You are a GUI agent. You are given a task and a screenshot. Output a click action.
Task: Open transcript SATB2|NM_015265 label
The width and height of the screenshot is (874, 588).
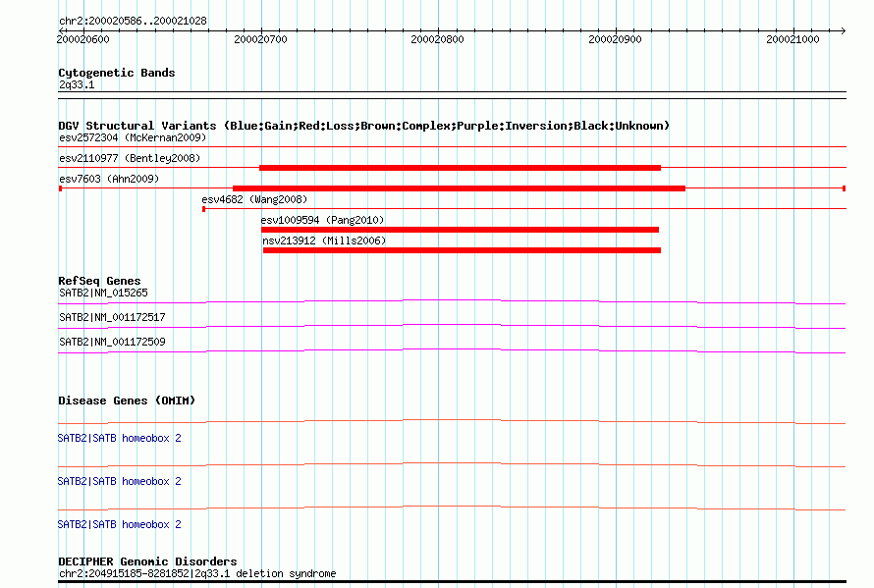point(104,294)
